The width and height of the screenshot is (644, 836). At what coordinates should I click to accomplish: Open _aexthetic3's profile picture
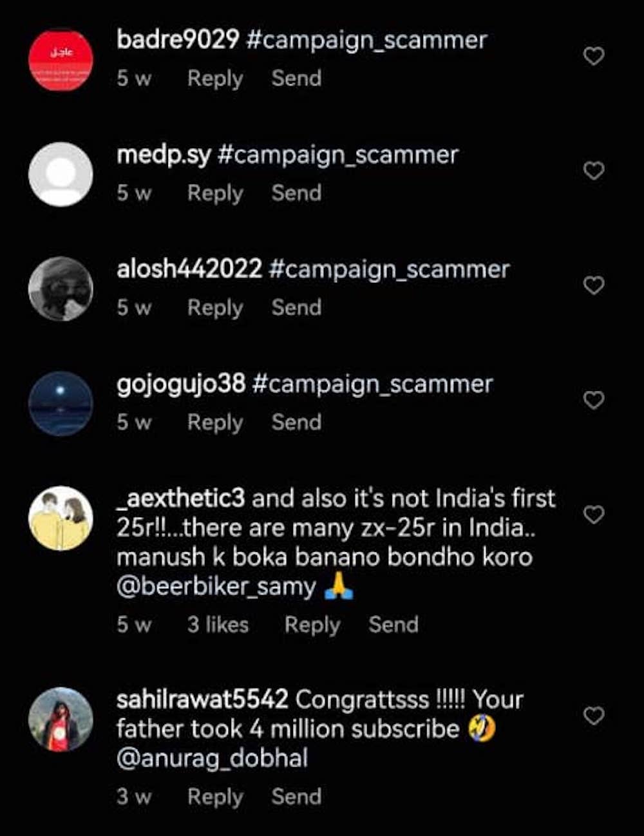61,518
